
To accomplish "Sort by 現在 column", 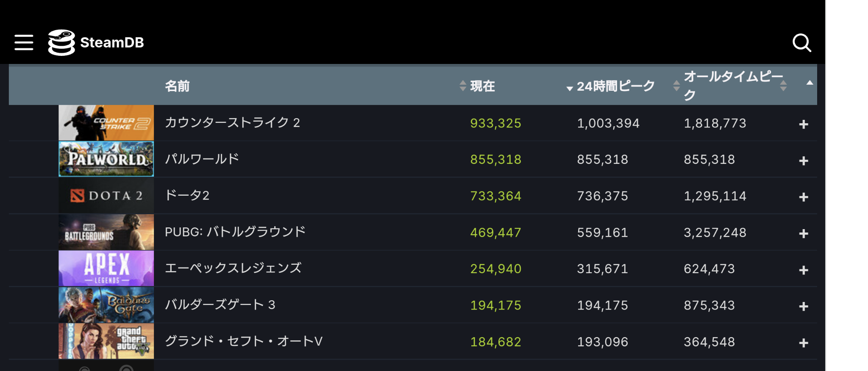I will pyautogui.click(x=482, y=86).
